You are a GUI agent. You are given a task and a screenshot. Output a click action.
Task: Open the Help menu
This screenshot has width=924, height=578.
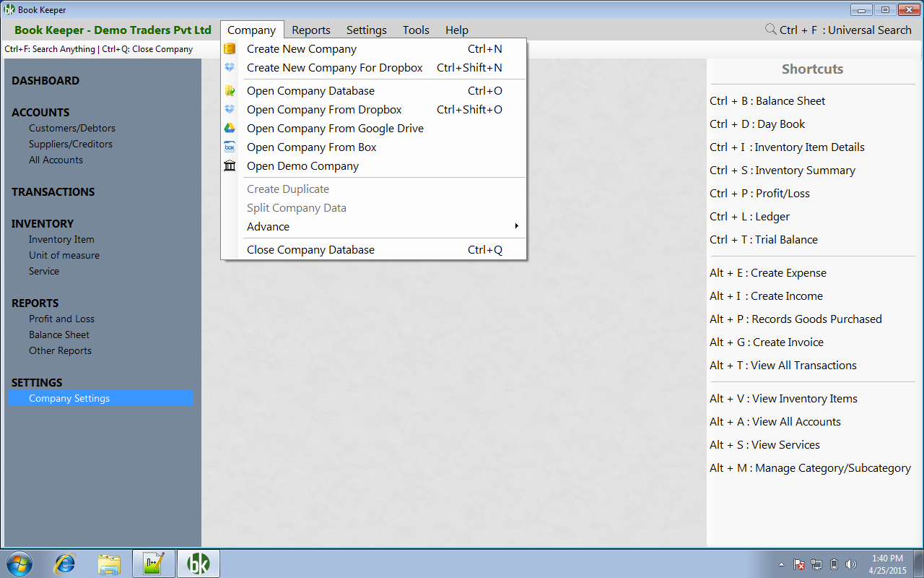click(457, 30)
